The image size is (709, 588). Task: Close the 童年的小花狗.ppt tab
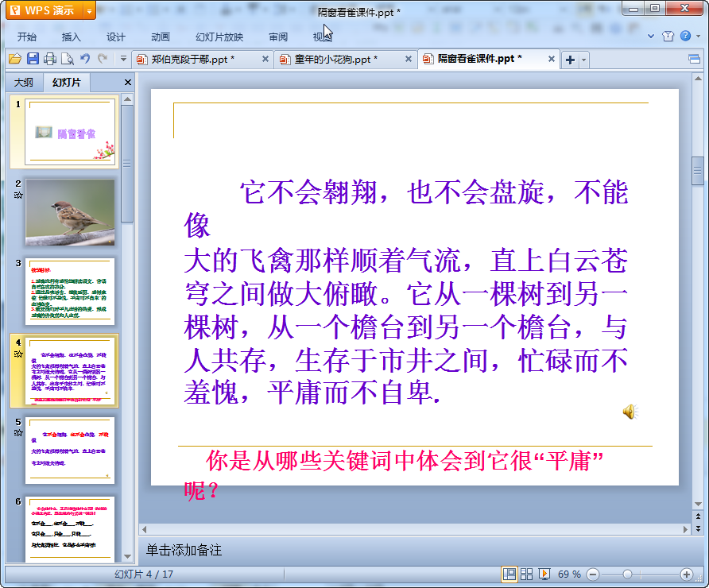click(409, 59)
